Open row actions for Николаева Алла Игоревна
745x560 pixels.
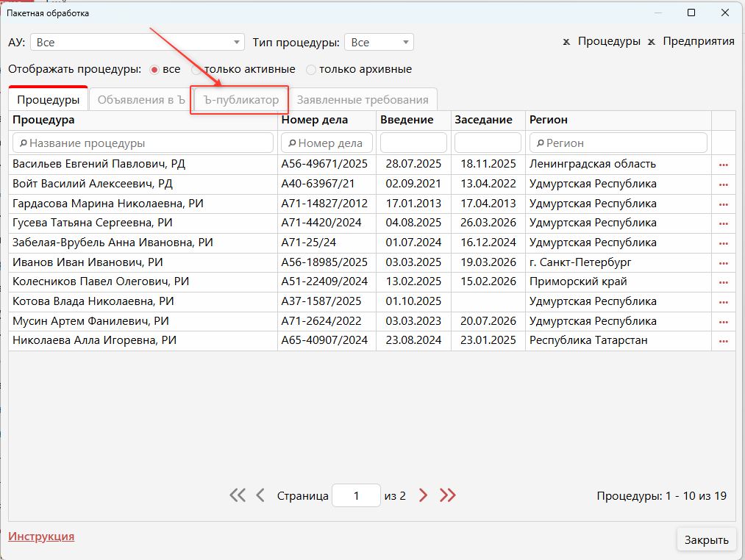[x=723, y=341]
